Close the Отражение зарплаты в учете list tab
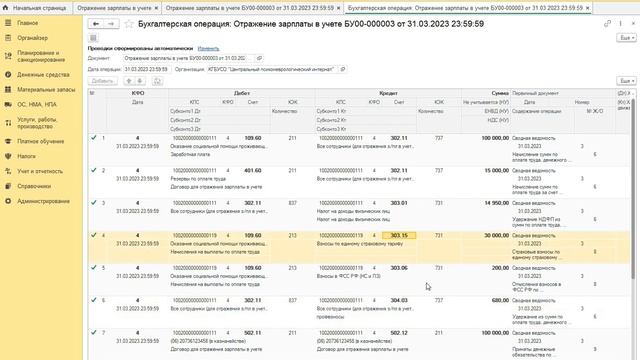The height and width of the screenshot is (360, 640). 156,8
